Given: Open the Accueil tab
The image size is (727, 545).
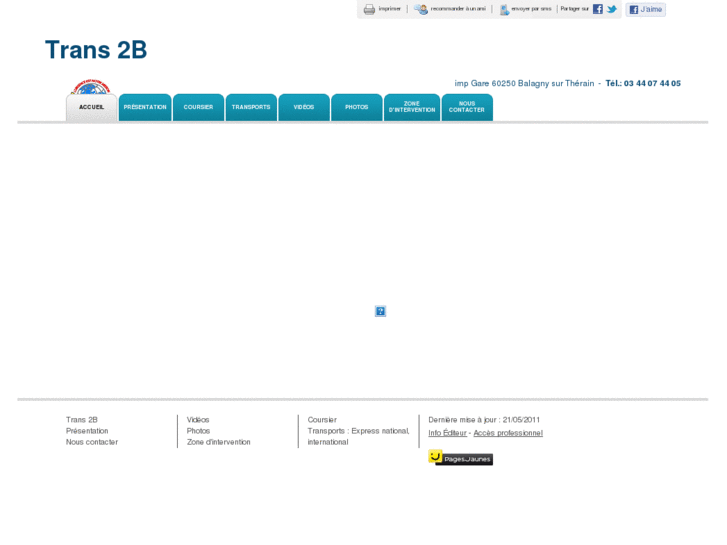Looking at the screenshot, I should [91, 108].
